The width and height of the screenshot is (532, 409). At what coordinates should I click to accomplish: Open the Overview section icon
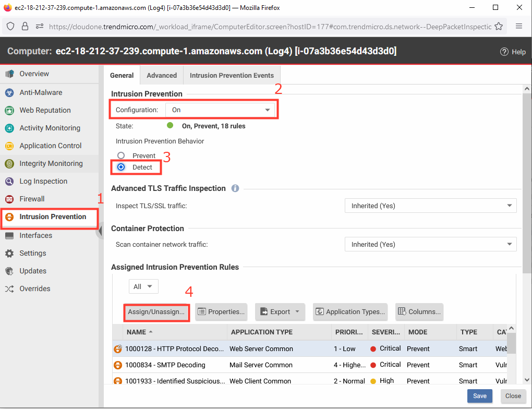(9, 74)
